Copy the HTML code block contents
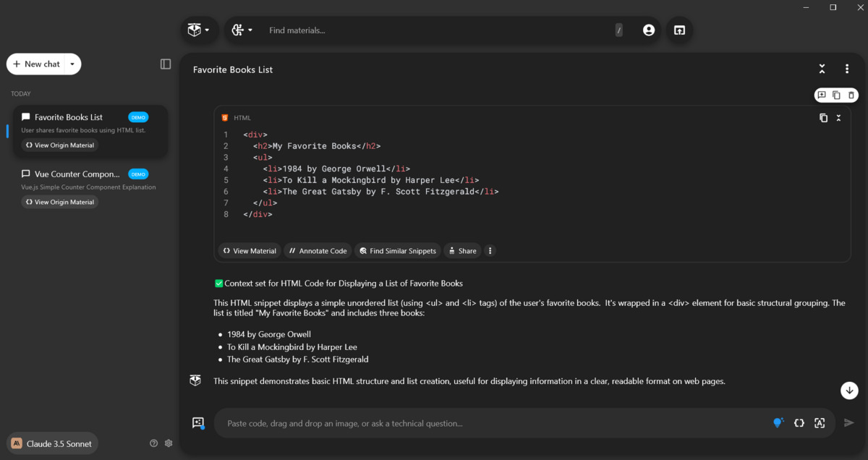The image size is (868, 460). [823, 118]
